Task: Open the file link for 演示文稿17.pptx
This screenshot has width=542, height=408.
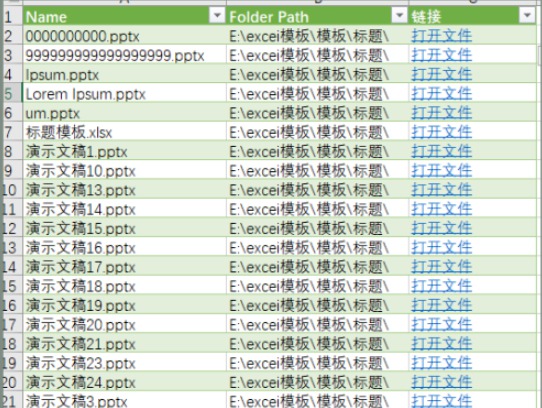Action: coord(441,267)
